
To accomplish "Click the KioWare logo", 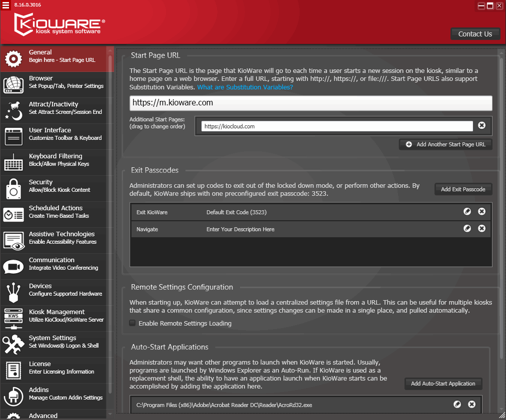I will click(x=59, y=24).
